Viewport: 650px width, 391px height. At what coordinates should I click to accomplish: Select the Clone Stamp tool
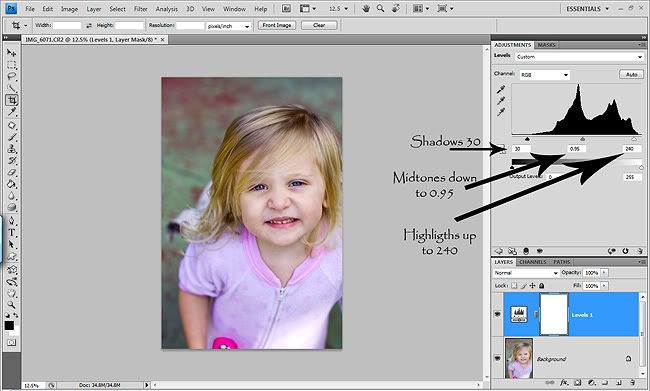pos(12,149)
